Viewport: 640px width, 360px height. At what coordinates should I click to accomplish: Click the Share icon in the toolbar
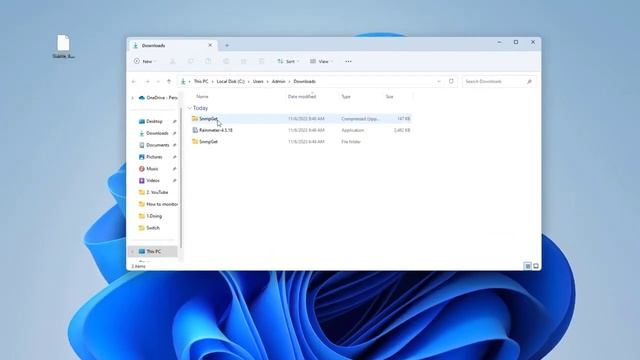click(244, 61)
